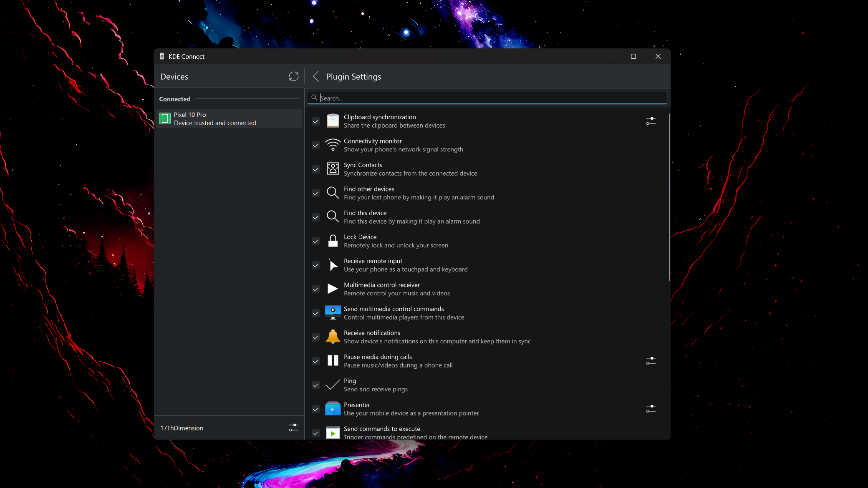Click the Find other devices magnifier icon
The height and width of the screenshot is (488, 868).
333,193
